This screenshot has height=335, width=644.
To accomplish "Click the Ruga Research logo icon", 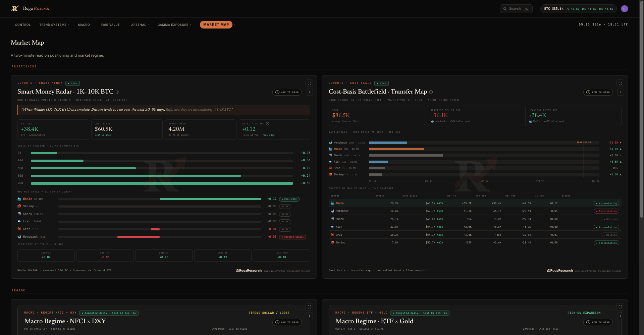I will 15,8.
